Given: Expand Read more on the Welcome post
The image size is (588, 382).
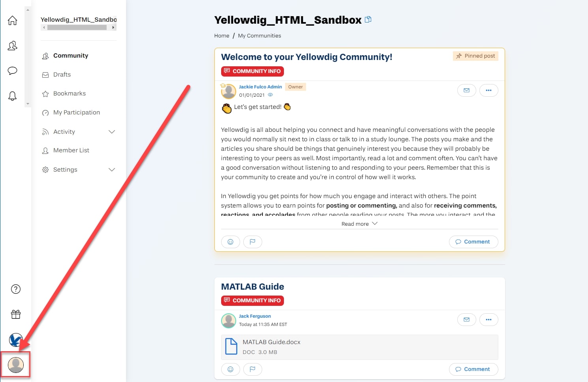Looking at the screenshot, I should pos(359,224).
